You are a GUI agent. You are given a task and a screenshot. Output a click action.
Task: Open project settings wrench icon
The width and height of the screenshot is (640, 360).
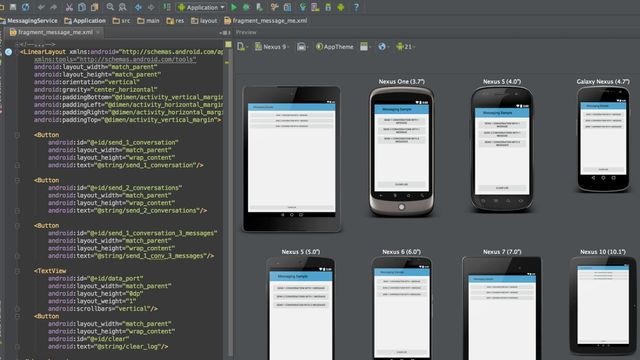[274, 7]
